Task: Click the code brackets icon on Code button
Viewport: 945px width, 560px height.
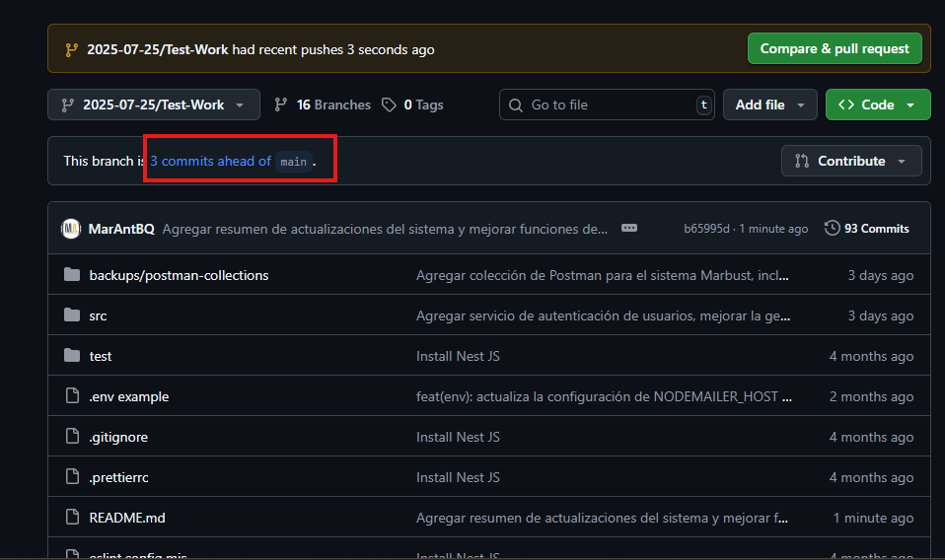Action: pos(846,105)
